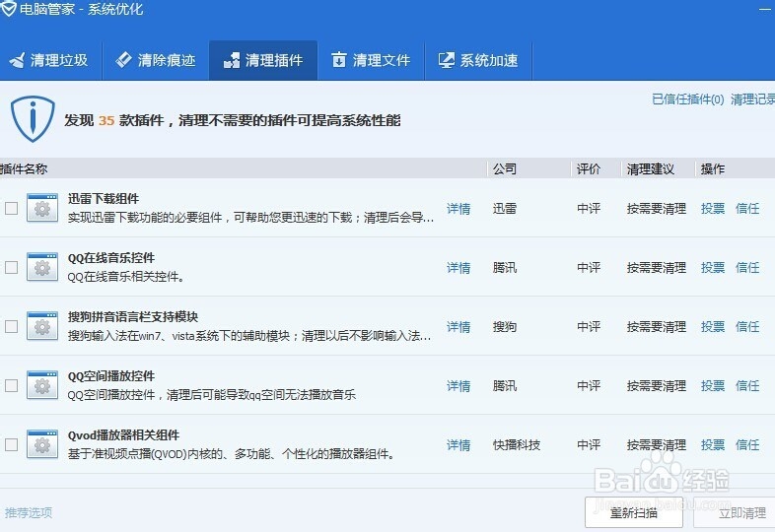Click the 迅雷 company cell
This screenshot has height=532, width=775.
pyautogui.click(x=505, y=209)
